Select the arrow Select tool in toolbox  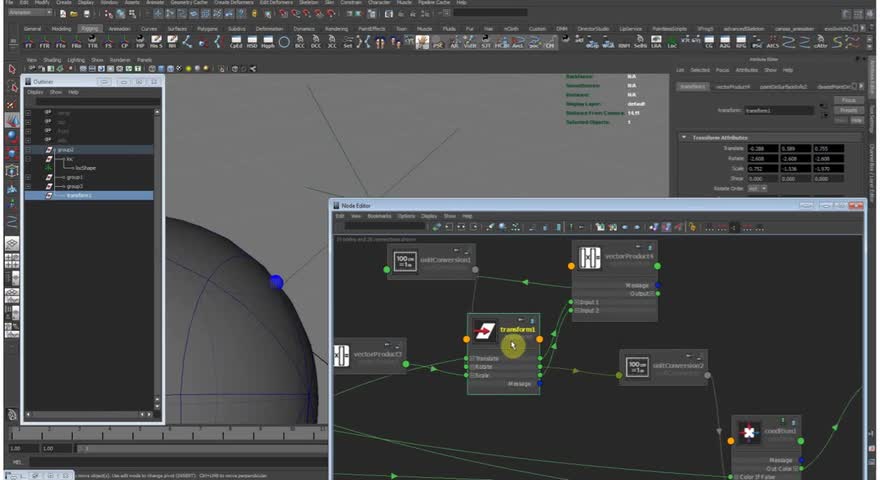tap(12, 69)
